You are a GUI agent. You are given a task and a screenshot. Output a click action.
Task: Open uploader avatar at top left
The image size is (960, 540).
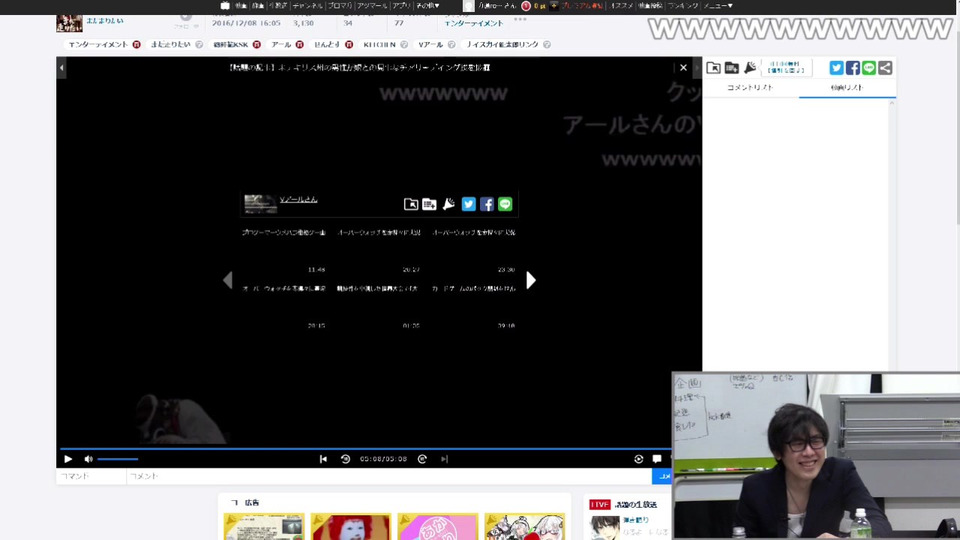point(69,23)
